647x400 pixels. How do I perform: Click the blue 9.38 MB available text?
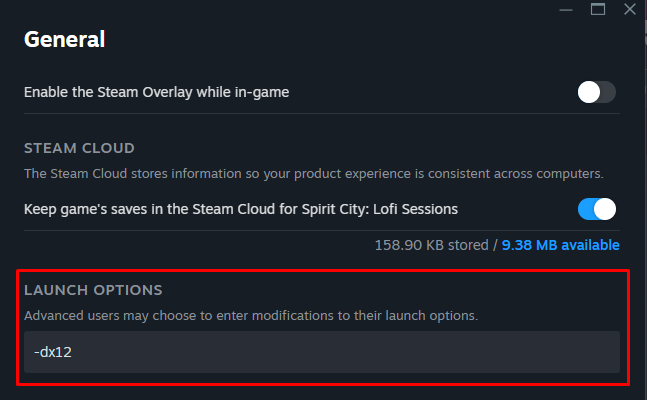(x=560, y=245)
